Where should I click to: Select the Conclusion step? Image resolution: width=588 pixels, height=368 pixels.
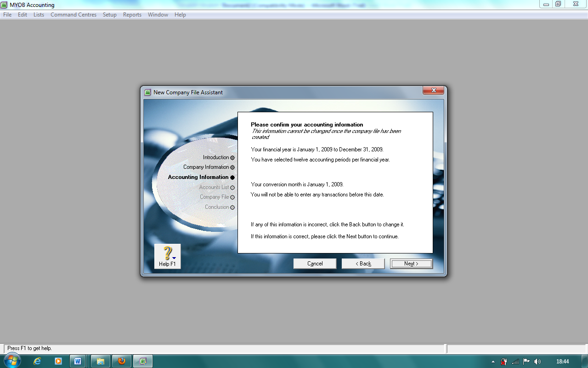pyautogui.click(x=217, y=207)
